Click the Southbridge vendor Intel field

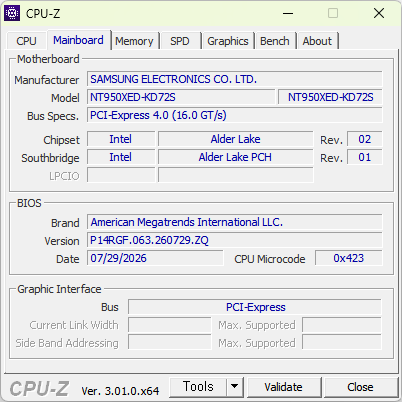[x=121, y=157]
